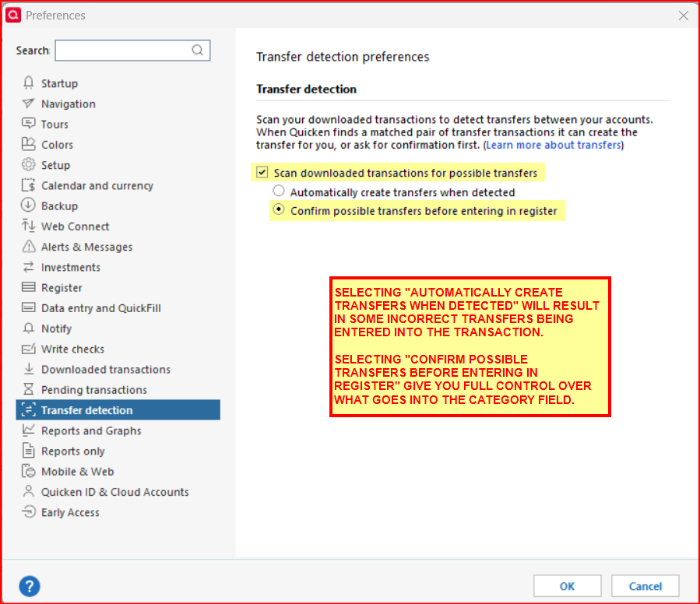Click the Calendar and currency icon
The height and width of the screenshot is (604, 700).
click(x=29, y=185)
